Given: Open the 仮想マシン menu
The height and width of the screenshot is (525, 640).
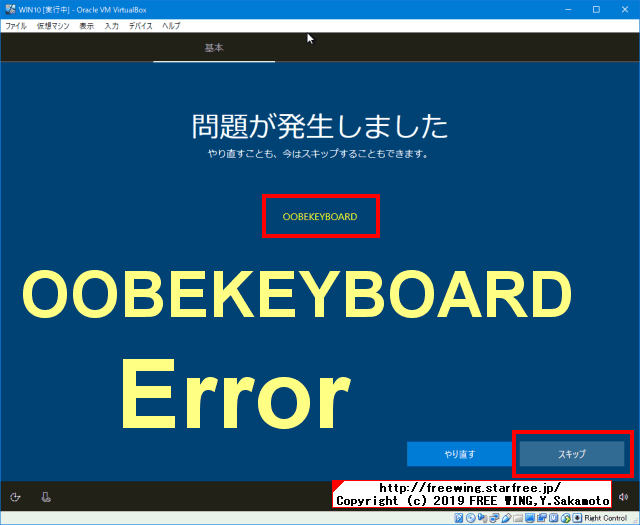Looking at the screenshot, I should 53,26.
